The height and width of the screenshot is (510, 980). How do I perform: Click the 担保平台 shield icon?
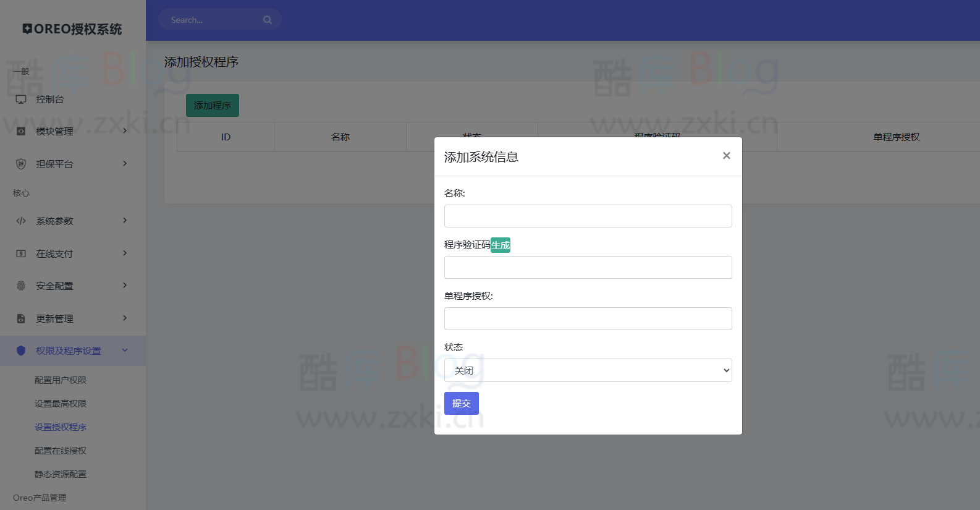click(x=21, y=164)
